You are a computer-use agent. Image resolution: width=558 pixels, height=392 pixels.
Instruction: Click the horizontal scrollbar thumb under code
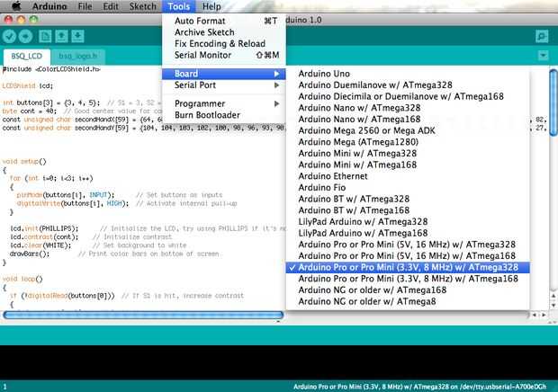143,315
